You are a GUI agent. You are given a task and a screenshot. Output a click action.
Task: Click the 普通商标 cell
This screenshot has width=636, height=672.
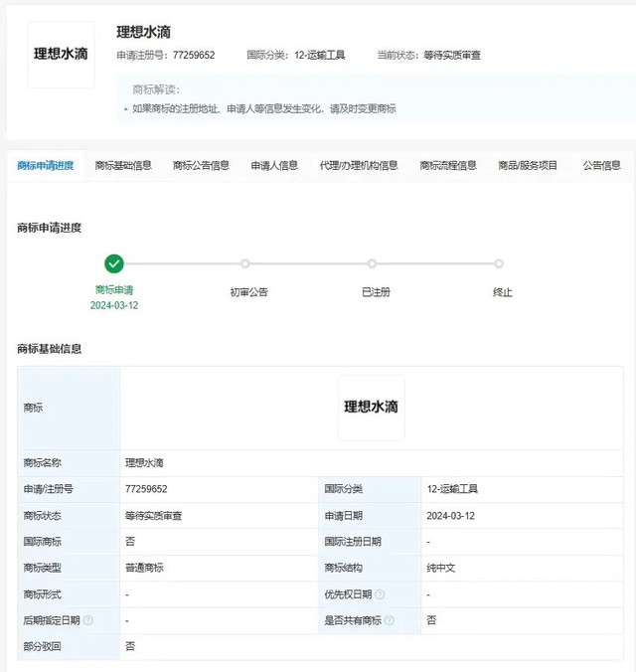pos(144,568)
